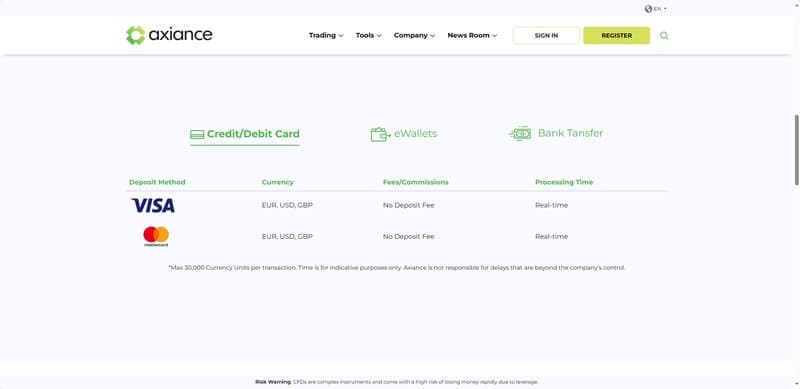Click the REGISTER button
The height and width of the screenshot is (389, 800).
click(x=616, y=36)
